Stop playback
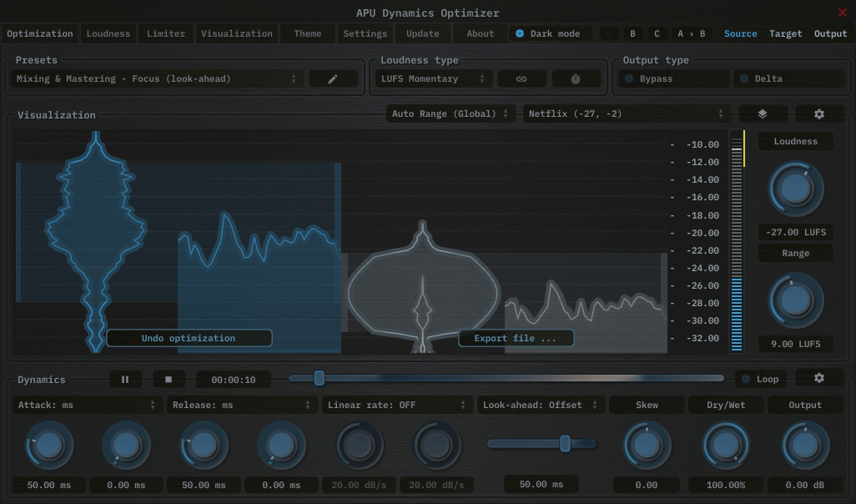This screenshot has height=504, width=856. (169, 378)
